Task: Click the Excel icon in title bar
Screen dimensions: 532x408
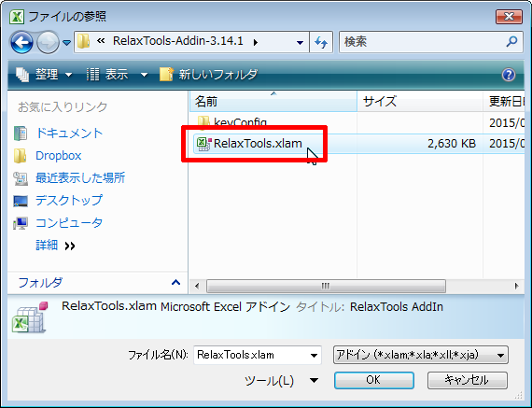Action: 17,16
